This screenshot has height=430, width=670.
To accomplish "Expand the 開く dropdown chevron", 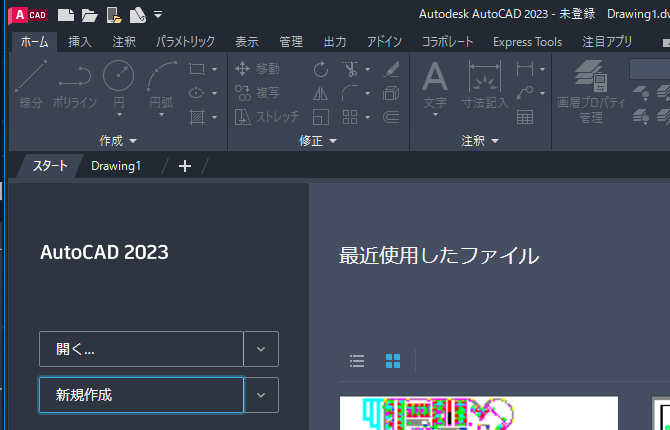I will click(261, 349).
